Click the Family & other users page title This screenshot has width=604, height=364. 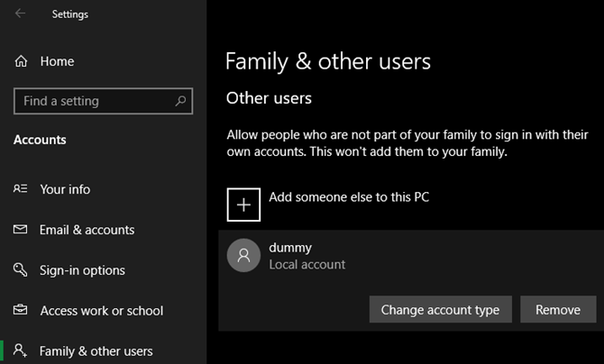[328, 61]
